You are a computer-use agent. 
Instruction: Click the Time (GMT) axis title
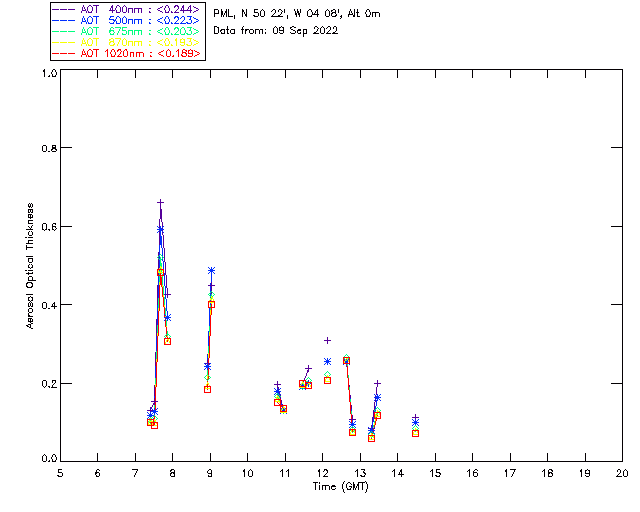[340, 487]
